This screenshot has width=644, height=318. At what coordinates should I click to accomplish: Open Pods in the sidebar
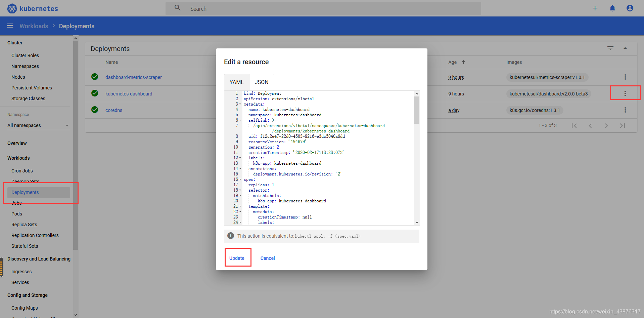pos(17,214)
